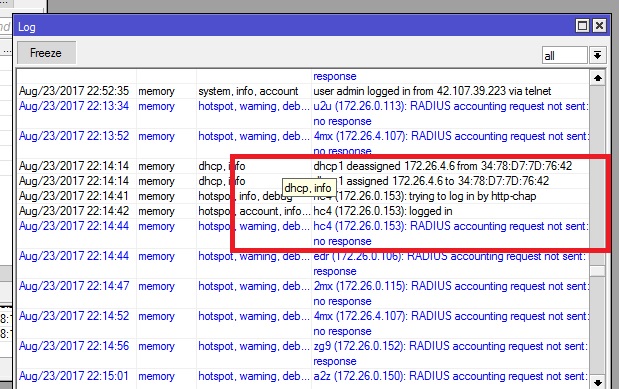Close the Log window
Screen dimensions: 619x389
point(599,26)
